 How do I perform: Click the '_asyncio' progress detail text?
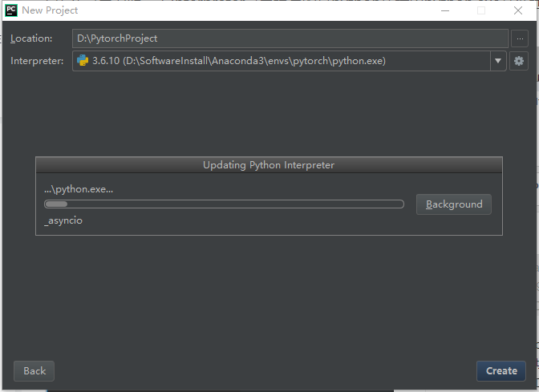[x=63, y=220]
